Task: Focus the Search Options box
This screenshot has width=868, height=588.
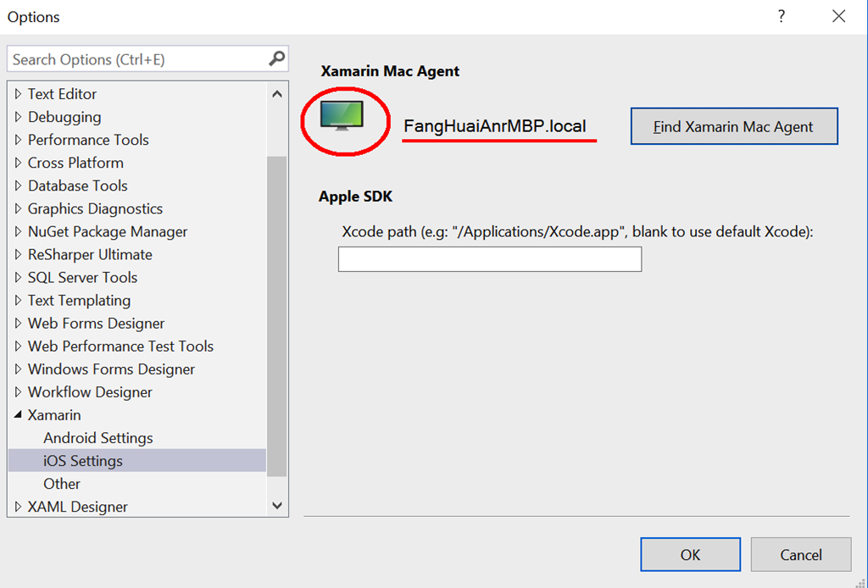Action: tap(137, 58)
